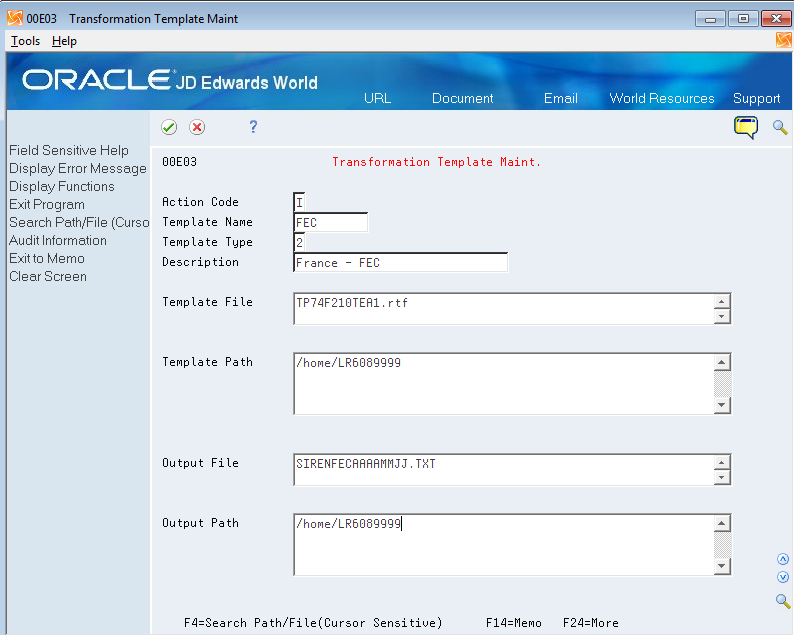Image resolution: width=794 pixels, height=635 pixels.
Task: Select Exit to Memo in sidebar
Action: point(47,258)
